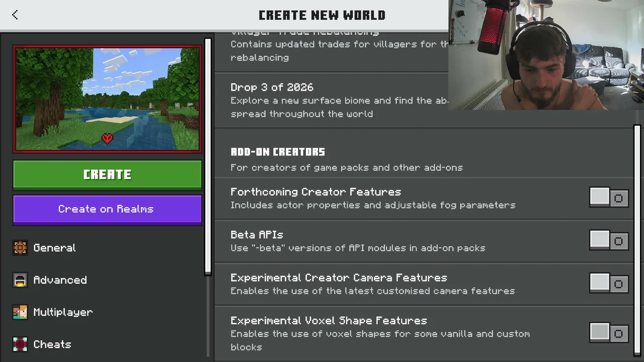644x362 pixels.
Task: Select the world preview thumbnail image
Action: click(x=107, y=99)
